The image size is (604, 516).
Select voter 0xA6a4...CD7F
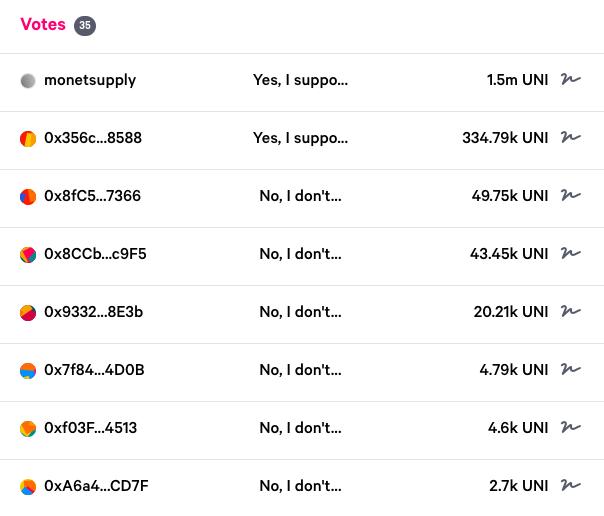click(96, 486)
